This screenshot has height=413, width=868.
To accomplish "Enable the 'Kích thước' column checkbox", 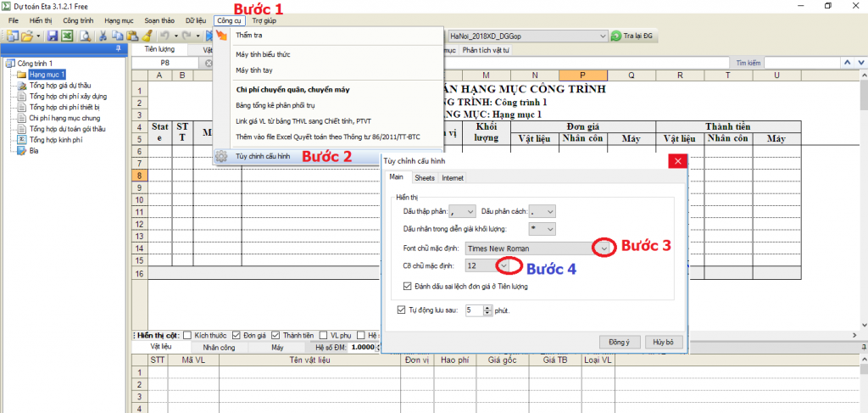I will 187,335.
